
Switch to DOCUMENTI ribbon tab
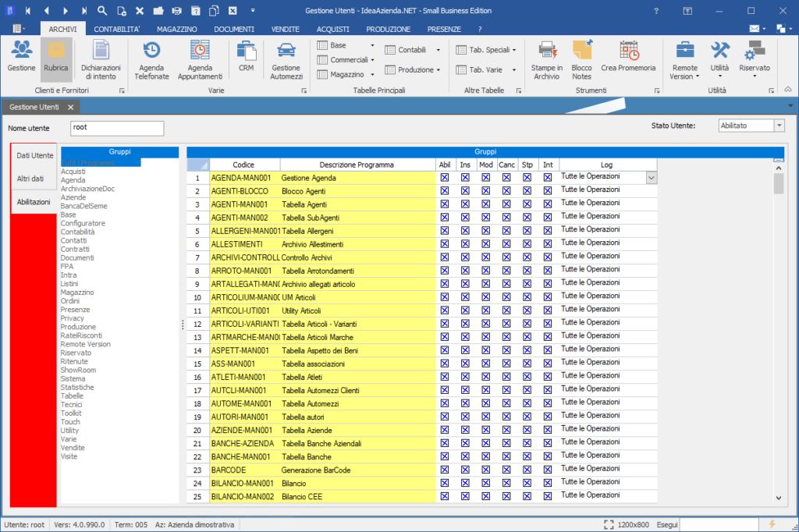[x=234, y=29]
